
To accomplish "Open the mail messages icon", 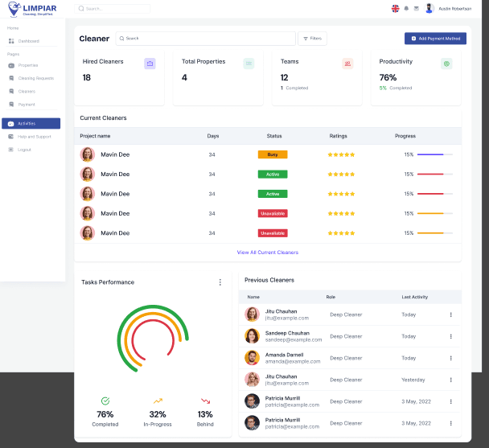I will [417, 8].
